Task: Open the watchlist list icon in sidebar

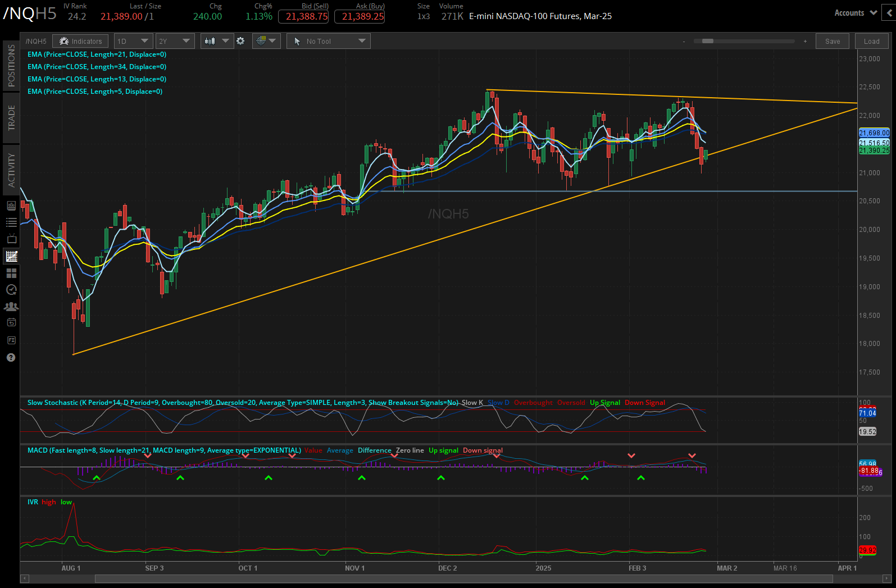Action: pyautogui.click(x=11, y=222)
